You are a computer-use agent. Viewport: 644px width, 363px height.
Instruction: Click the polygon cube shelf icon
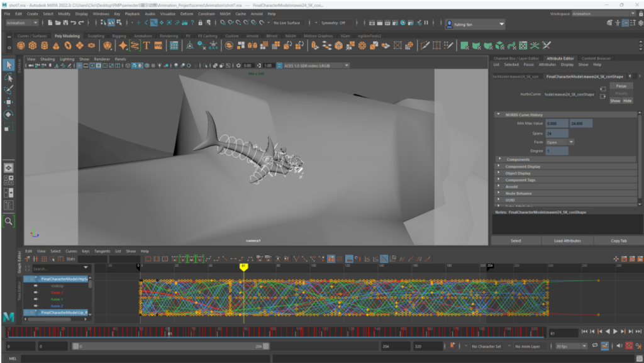[x=33, y=46]
